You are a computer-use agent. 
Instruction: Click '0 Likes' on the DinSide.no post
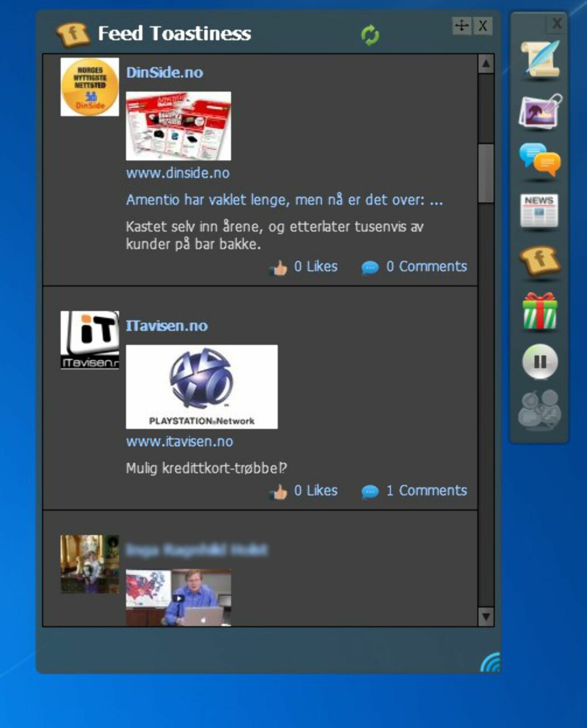click(316, 267)
